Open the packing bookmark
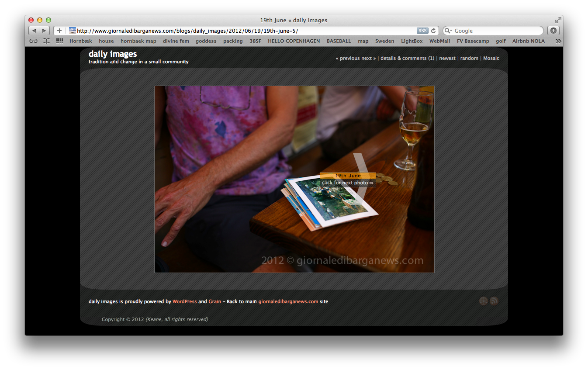This screenshot has width=588, height=370. click(233, 41)
